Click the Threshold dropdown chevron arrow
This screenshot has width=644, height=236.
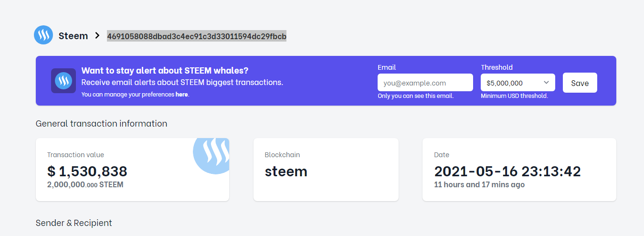tap(547, 83)
